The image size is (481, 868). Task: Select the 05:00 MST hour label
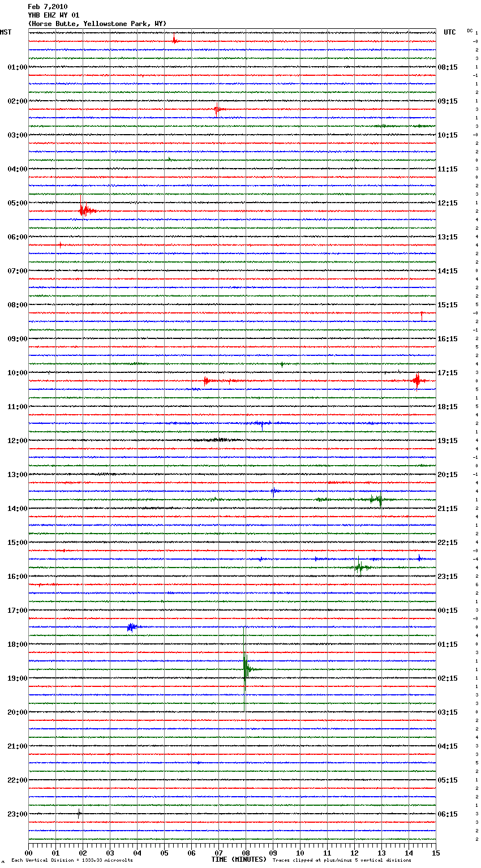[17, 203]
